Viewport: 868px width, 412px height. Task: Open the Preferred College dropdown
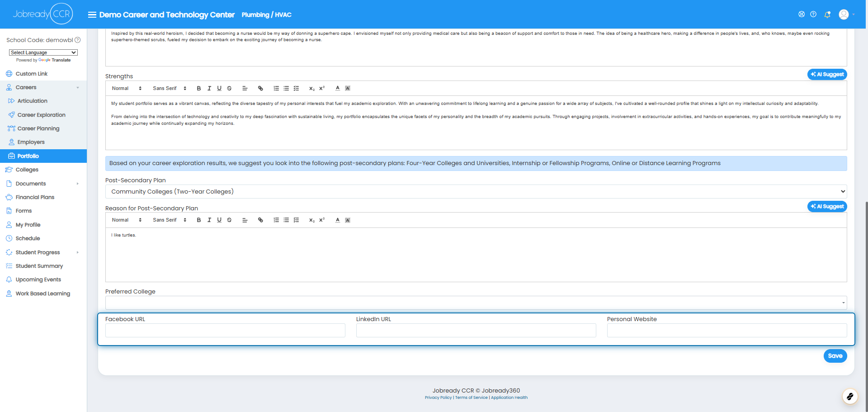(x=476, y=303)
